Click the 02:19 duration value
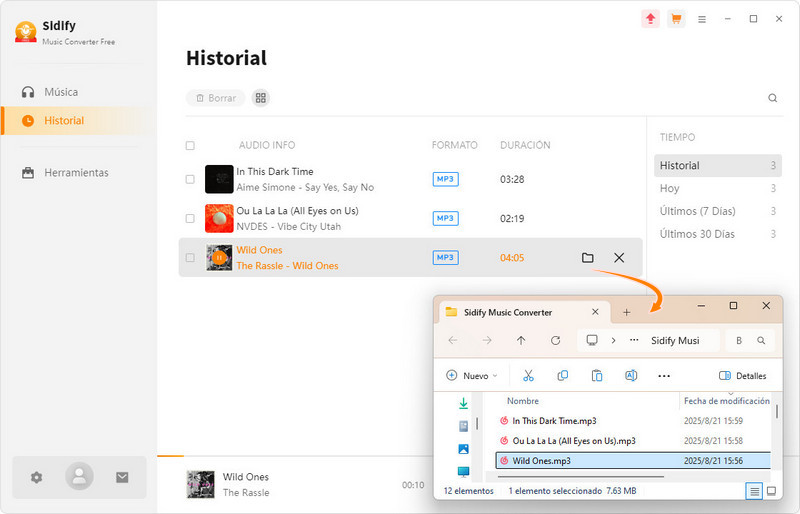 [x=512, y=218]
